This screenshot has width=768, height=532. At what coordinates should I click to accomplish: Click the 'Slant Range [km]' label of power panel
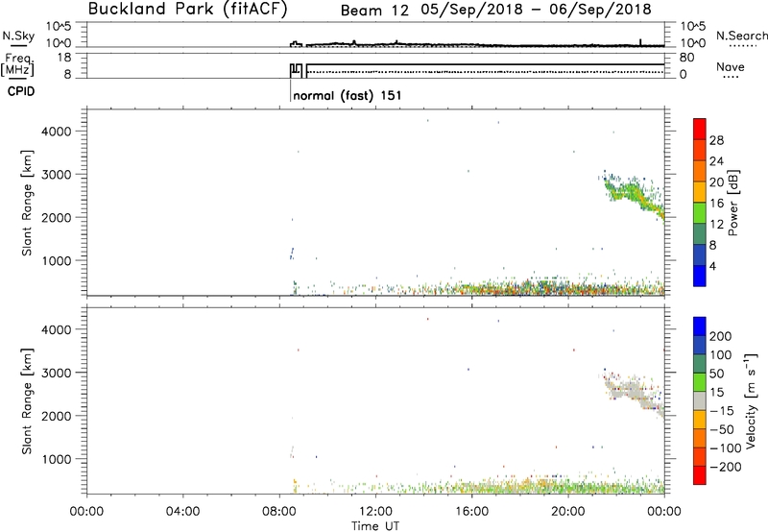27,203
